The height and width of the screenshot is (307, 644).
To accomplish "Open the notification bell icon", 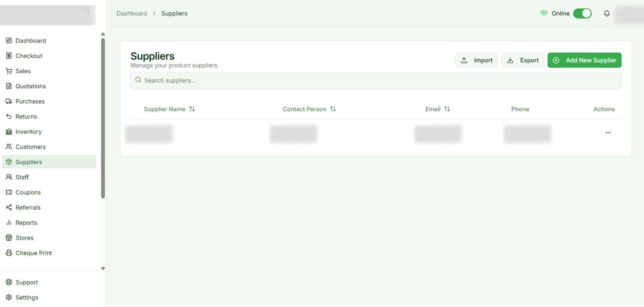I will pyautogui.click(x=607, y=13).
